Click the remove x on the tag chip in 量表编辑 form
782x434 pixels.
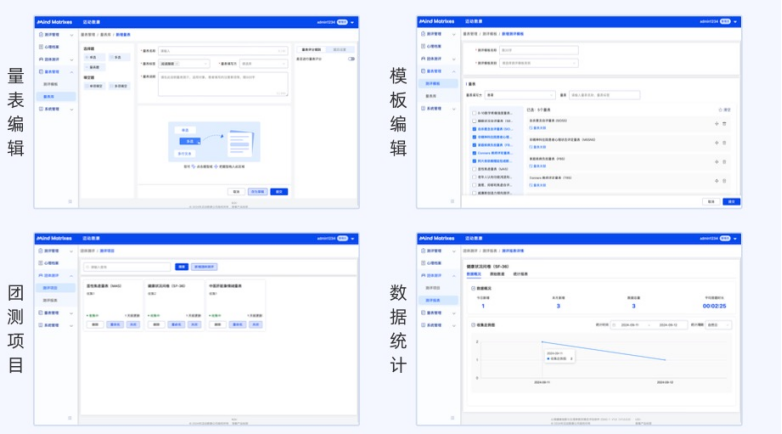(x=177, y=64)
